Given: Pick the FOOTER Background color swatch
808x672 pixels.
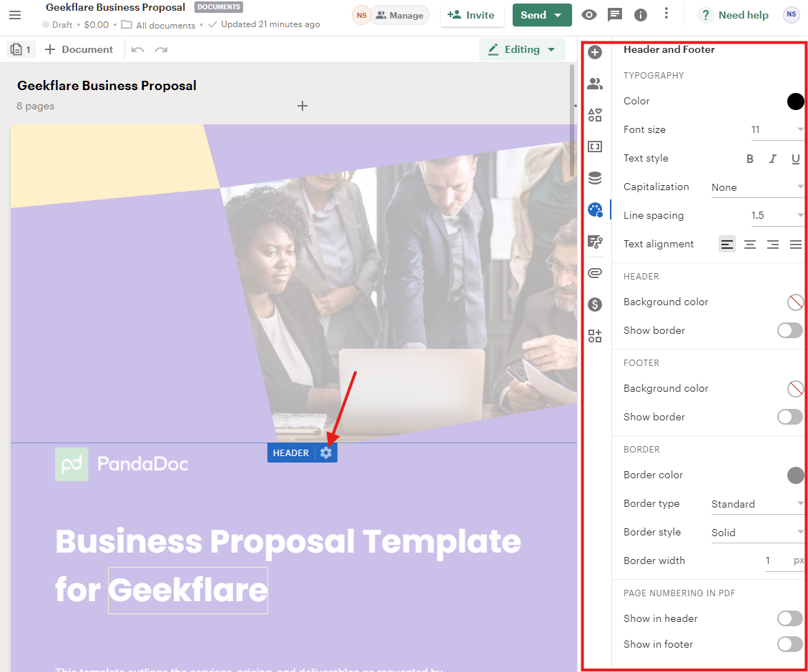Looking at the screenshot, I should coord(795,389).
